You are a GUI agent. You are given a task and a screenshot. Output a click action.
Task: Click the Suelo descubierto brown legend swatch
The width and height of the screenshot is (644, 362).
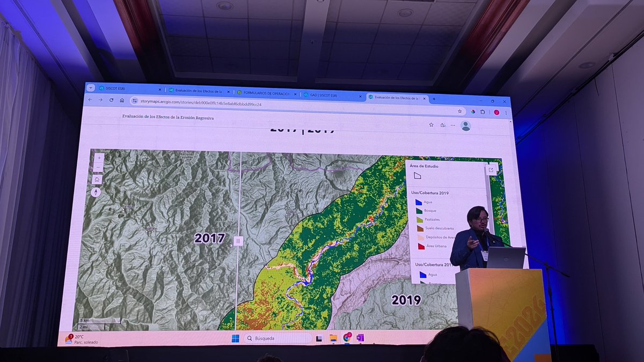[420, 228]
